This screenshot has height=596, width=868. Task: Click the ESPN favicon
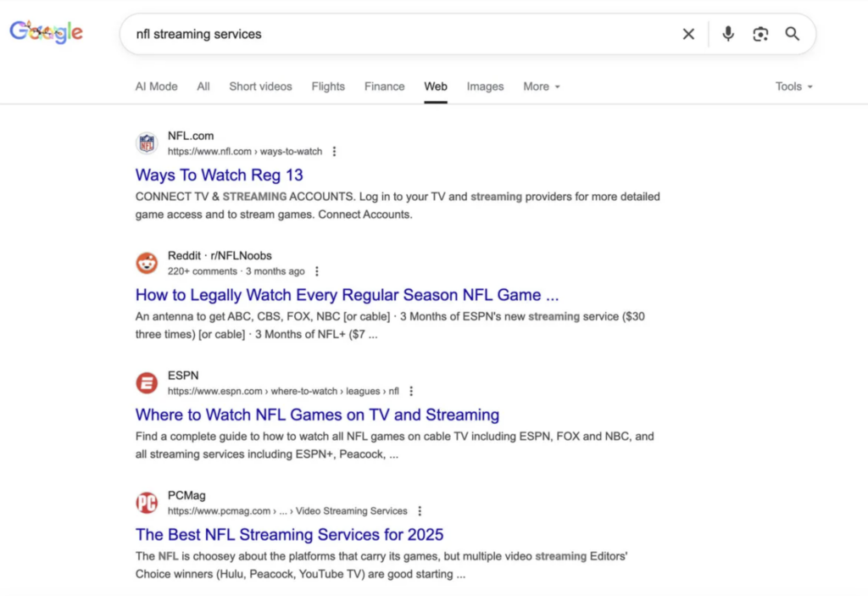click(147, 383)
